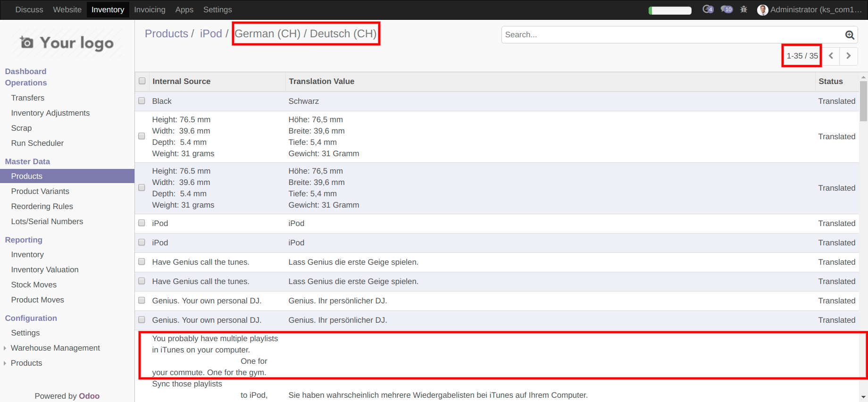Viewport: 868px width, 402px height.
Task: Check second 'Have Genius call the tunes' row
Action: point(142,281)
